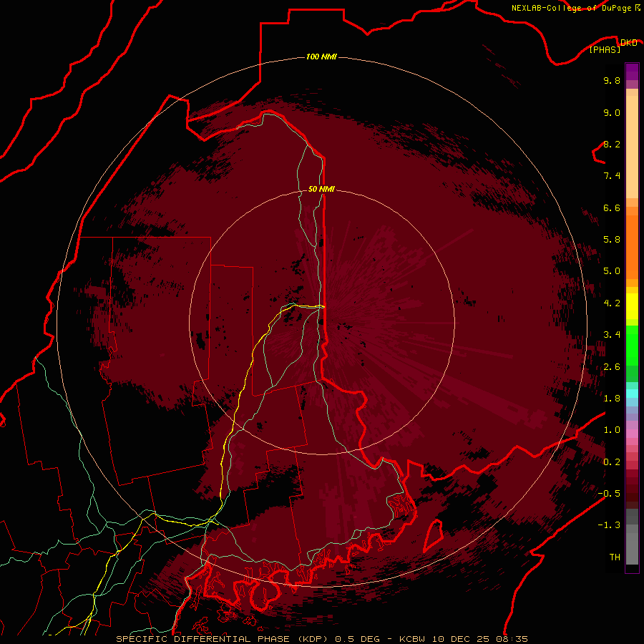
Task: Select the -0.5 value on the color scale
Action: [x=609, y=494]
